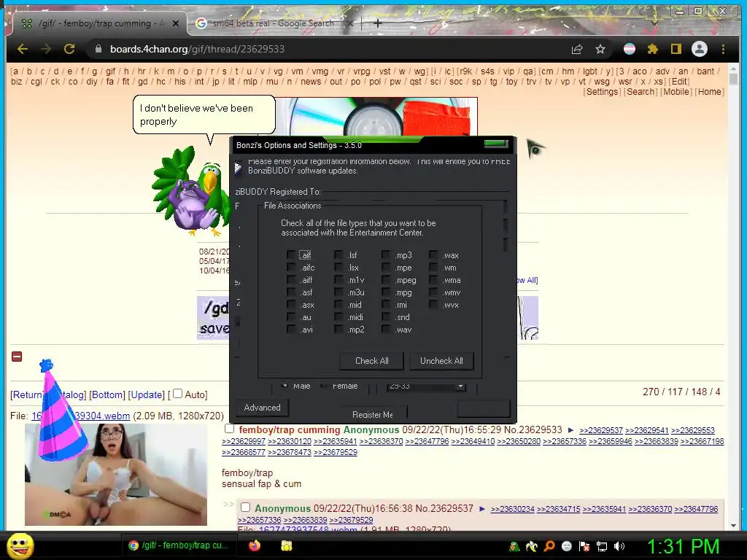Launch Firefox from the taskbar
The height and width of the screenshot is (560, 747).
pyautogui.click(x=255, y=545)
